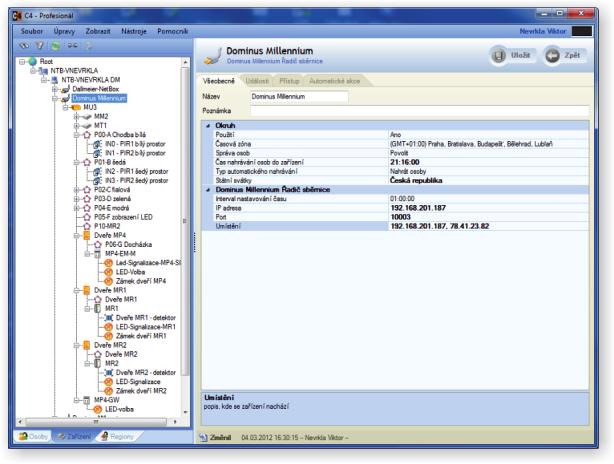Screen dimensions: 614x464
Task: Switch to the Osoby bottom tab
Action: [34, 436]
